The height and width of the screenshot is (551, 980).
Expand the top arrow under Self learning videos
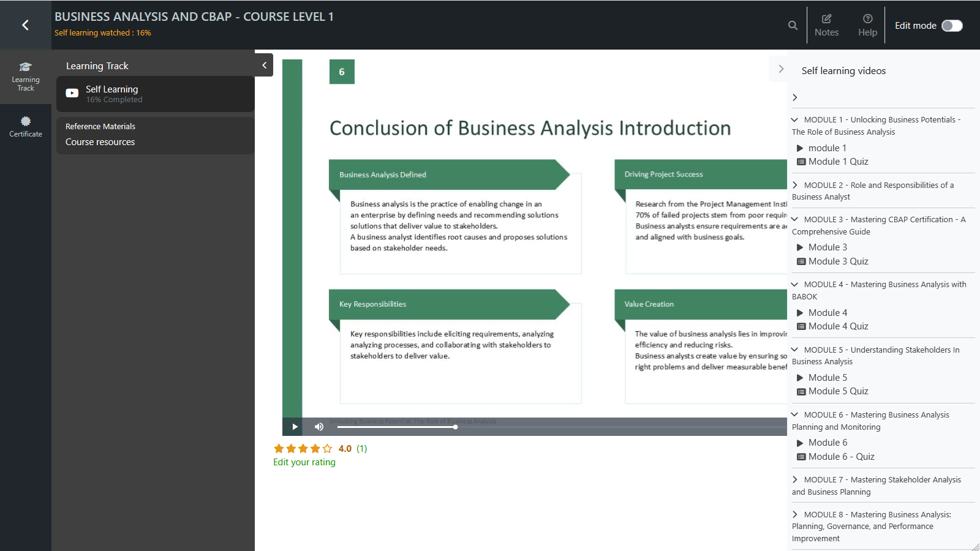click(795, 97)
